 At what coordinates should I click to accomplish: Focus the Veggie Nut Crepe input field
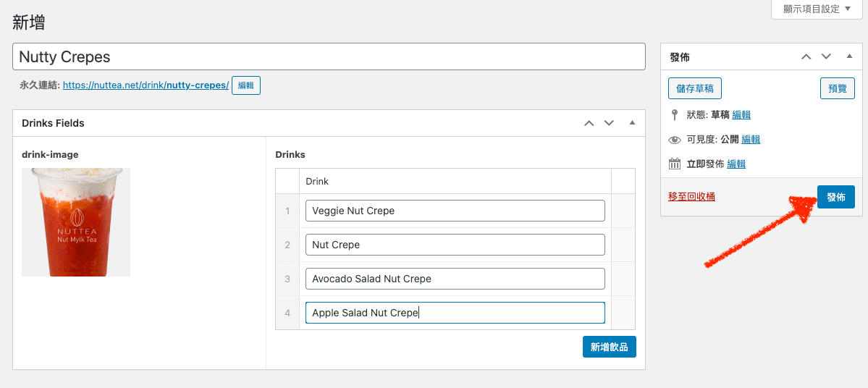(455, 211)
